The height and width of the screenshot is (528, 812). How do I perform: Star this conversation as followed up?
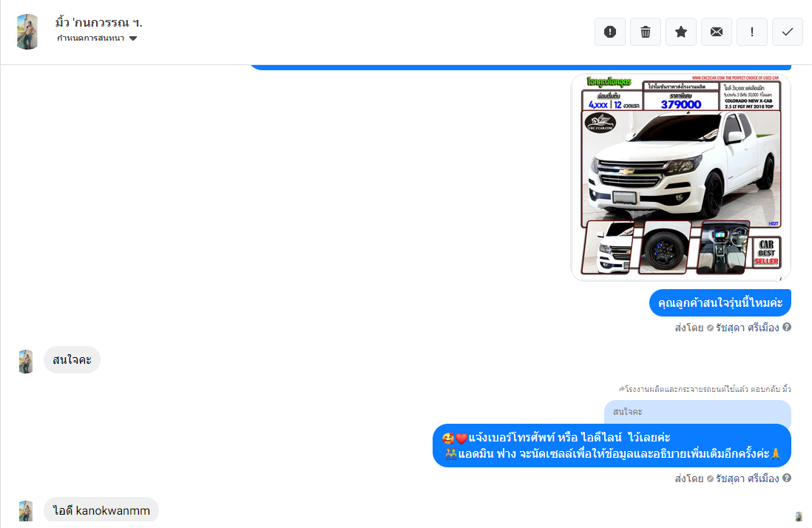pos(681,32)
